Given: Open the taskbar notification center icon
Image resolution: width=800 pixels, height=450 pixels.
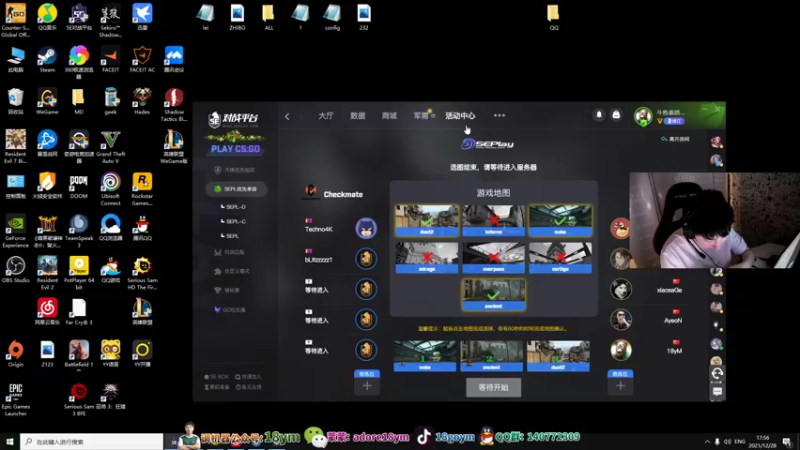Looking at the screenshot, I should (x=787, y=442).
